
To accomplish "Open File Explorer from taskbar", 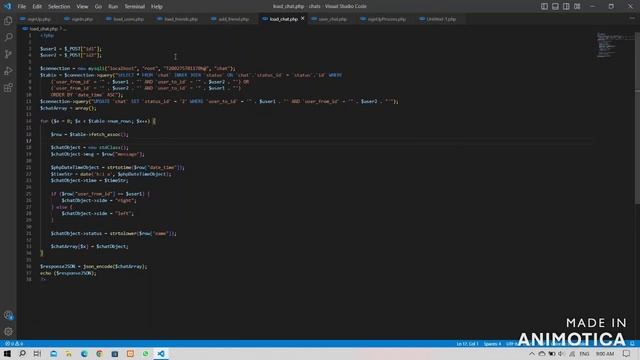I will pyautogui.click(x=69, y=353).
